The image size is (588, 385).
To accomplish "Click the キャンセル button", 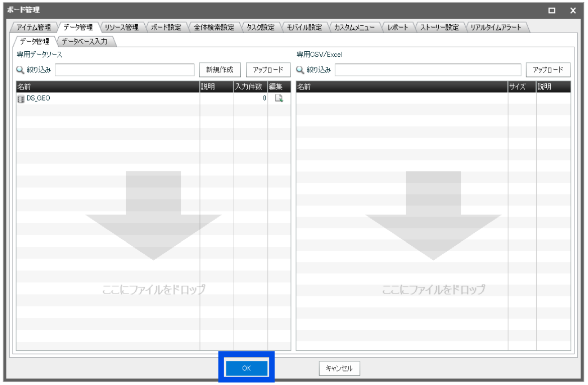I will [x=339, y=368].
